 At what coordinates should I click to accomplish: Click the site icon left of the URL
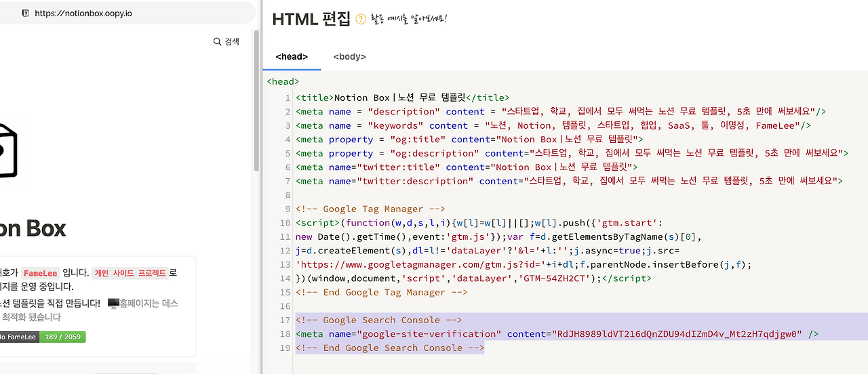tap(25, 13)
